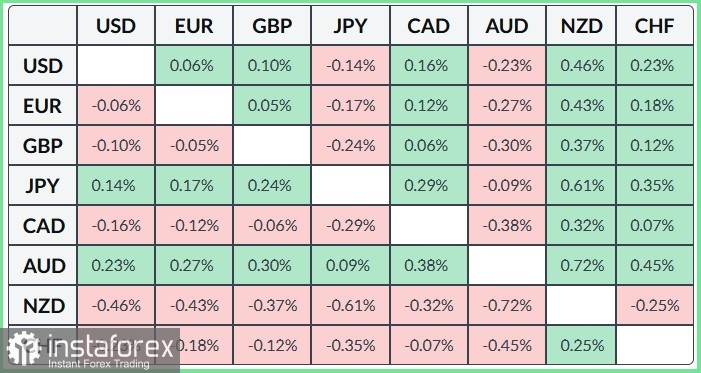701x373 pixels.
Task: Click the JPY row header
Action: [x=42, y=186]
